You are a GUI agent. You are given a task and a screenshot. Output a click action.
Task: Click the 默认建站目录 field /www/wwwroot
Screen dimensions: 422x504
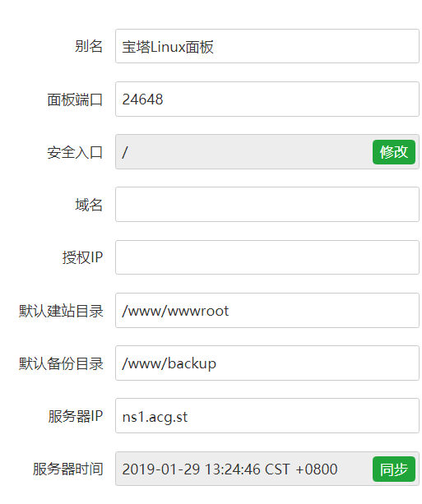[267, 310]
